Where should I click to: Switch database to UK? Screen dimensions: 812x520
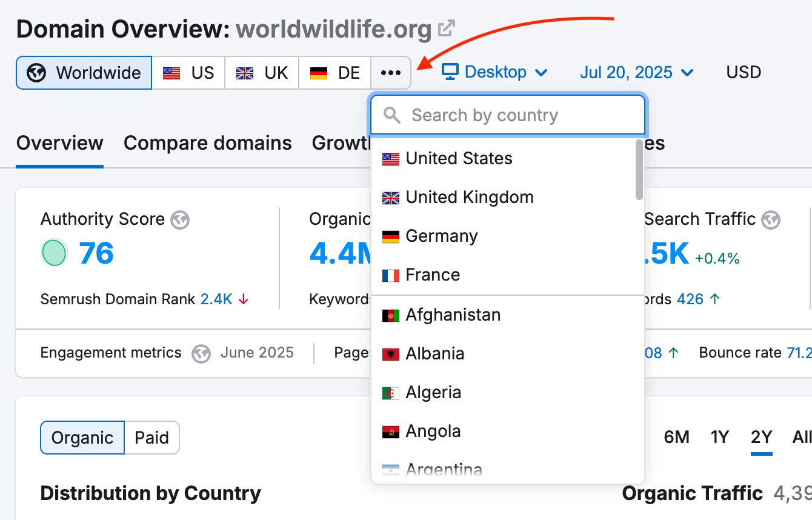pyautogui.click(x=262, y=73)
